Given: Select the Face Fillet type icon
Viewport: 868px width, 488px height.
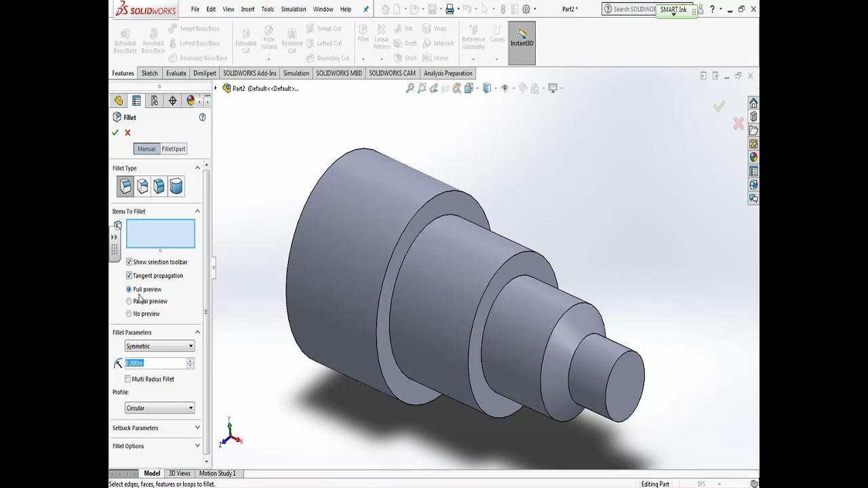Looking at the screenshot, I should pos(159,186).
